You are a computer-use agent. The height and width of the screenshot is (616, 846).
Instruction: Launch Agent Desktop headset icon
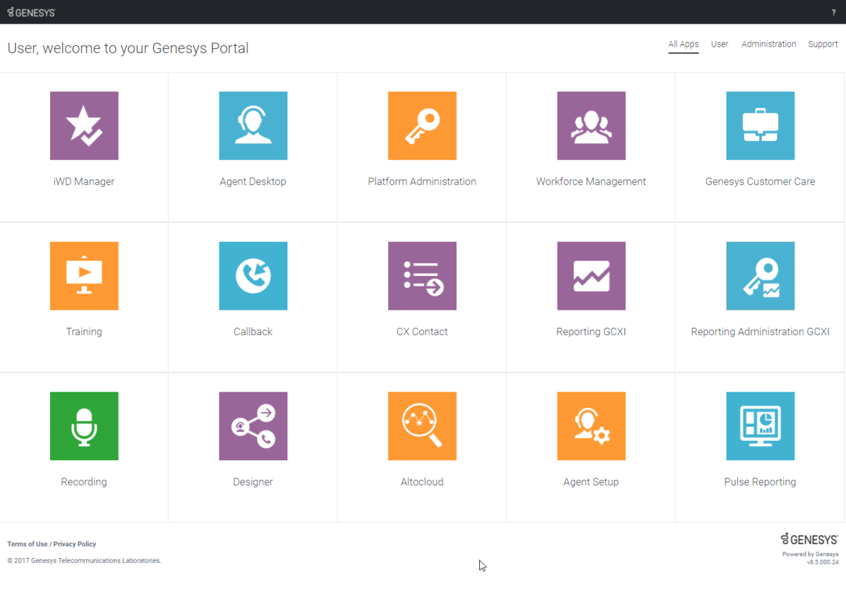(x=253, y=126)
